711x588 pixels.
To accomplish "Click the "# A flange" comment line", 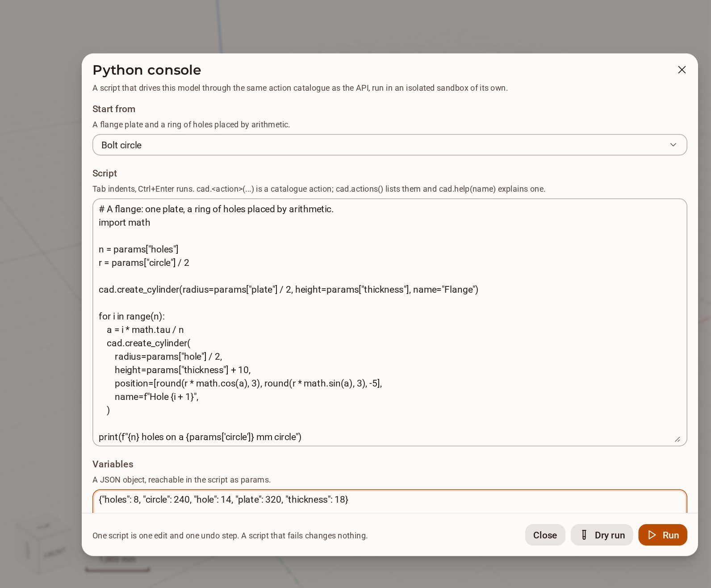I will click(216, 209).
